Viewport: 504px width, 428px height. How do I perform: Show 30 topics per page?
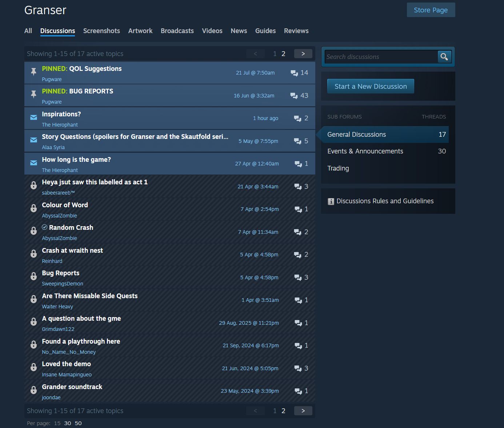[68, 423]
